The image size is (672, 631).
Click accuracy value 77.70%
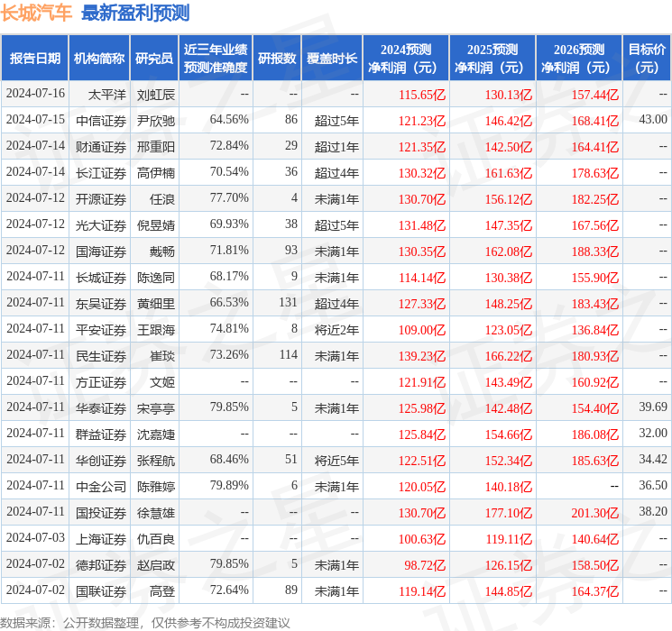click(229, 197)
